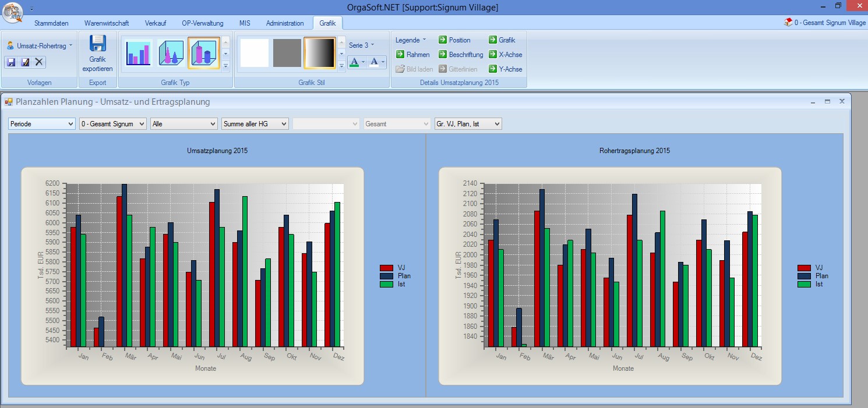This screenshot has height=408, width=868.
Task: Click the quick access toolbar dropdown arrow
Action: point(31,9)
